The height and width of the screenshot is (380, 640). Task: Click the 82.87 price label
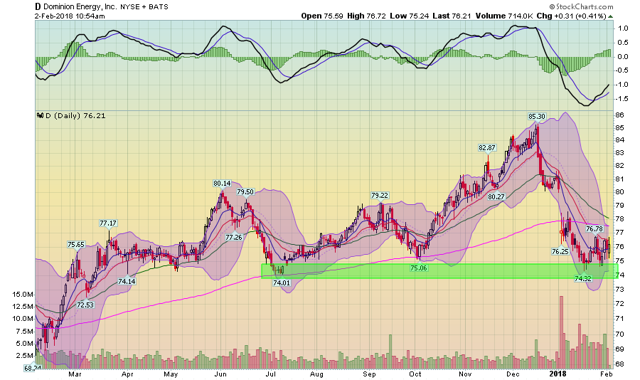point(487,147)
